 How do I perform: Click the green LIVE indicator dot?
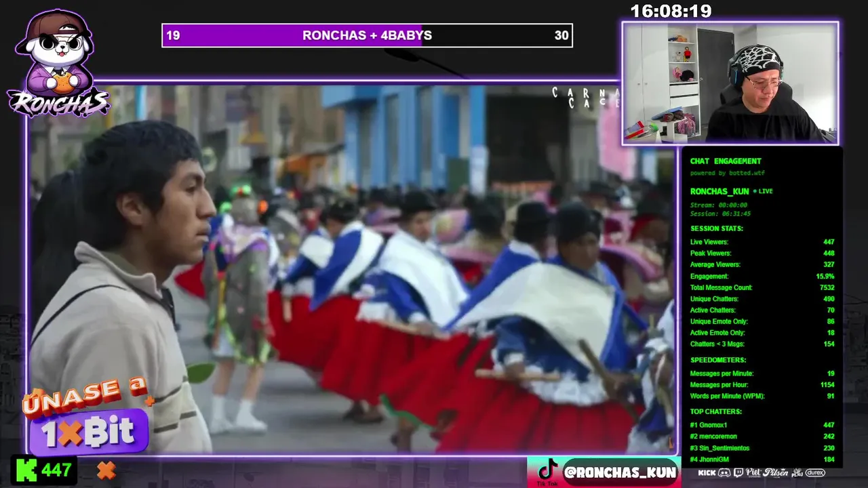[755, 192]
